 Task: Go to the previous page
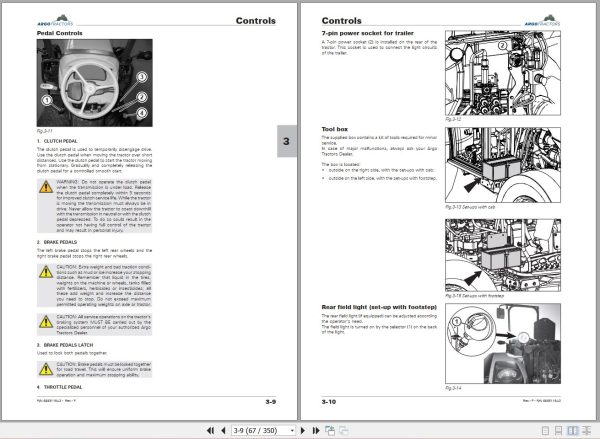[x=223, y=431]
